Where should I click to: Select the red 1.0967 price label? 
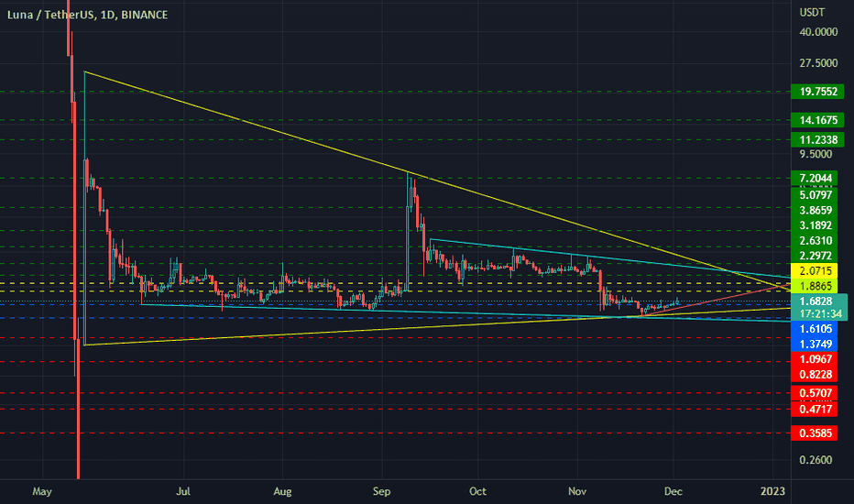tap(815, 359)
